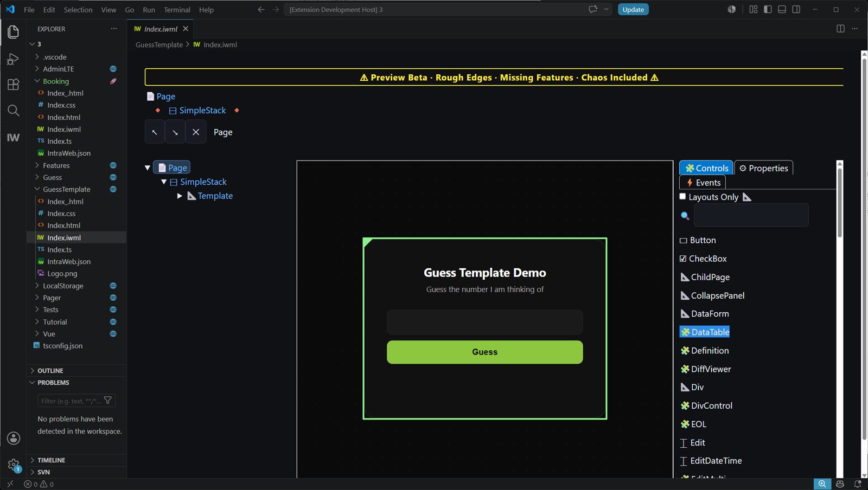Toggle the secondary side bar icon

click(796, 9)
